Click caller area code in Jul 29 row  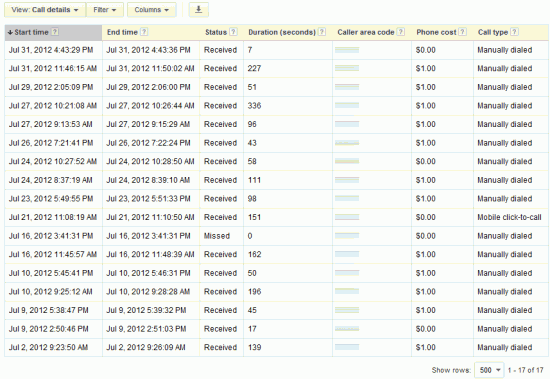coord(347,87)
